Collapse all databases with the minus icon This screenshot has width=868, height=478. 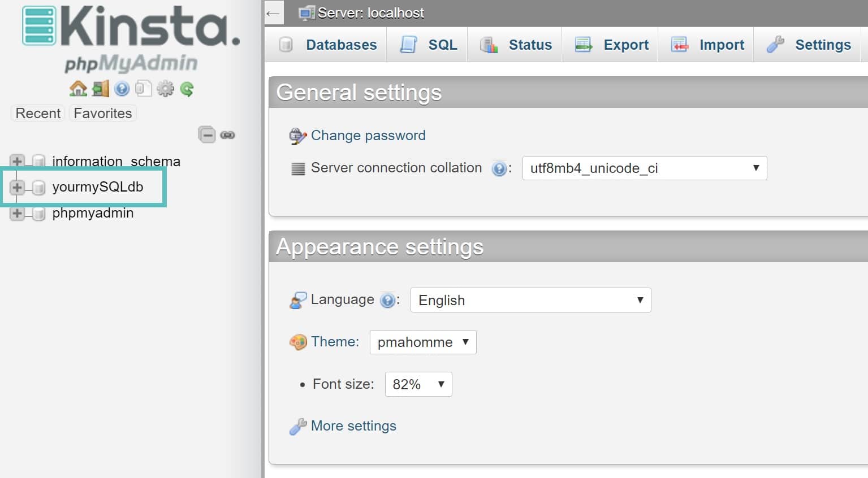pos(207,134)
